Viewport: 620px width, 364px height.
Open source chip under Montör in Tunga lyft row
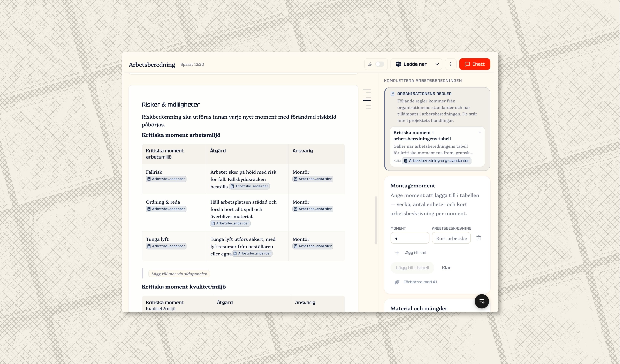pyautogui.click(x=313, y=246)
